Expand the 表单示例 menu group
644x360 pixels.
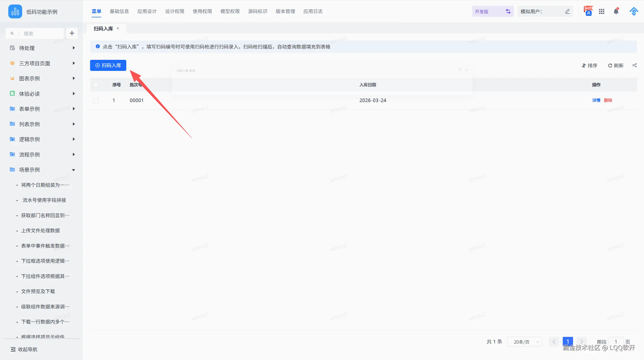[73, 109]
